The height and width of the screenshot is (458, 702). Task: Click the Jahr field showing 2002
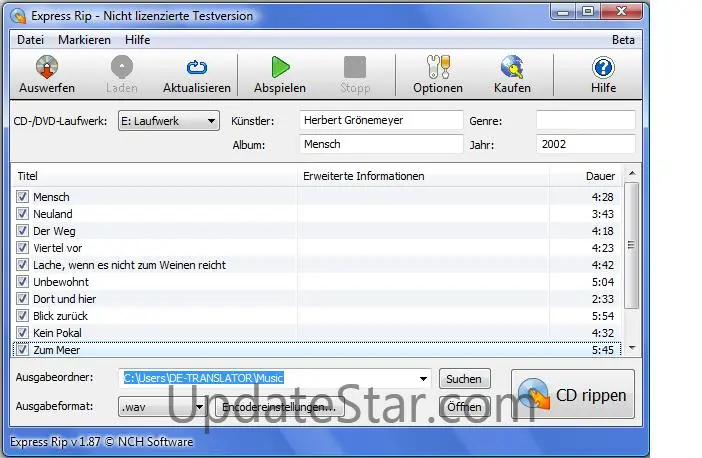click(586, 144)
